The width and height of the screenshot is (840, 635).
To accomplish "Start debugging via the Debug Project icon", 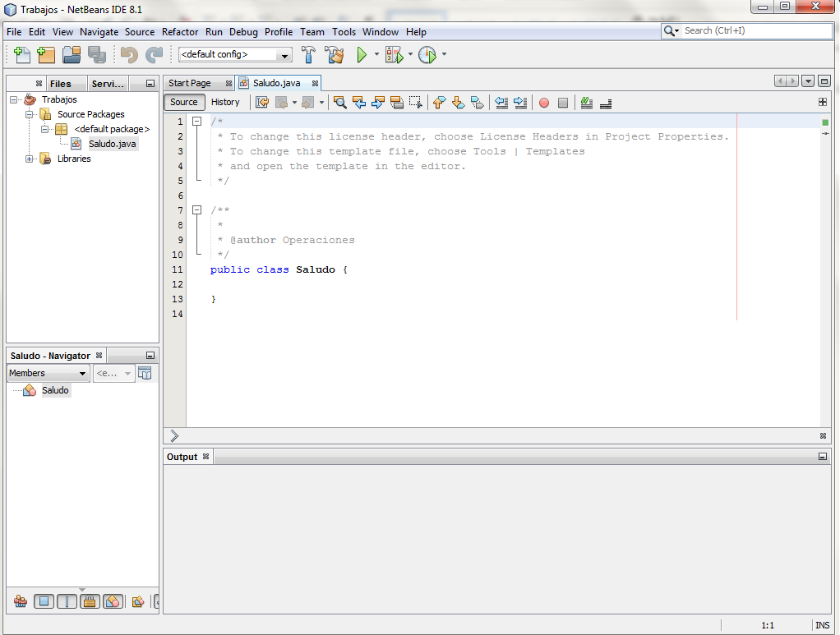I will click(394, 54).
